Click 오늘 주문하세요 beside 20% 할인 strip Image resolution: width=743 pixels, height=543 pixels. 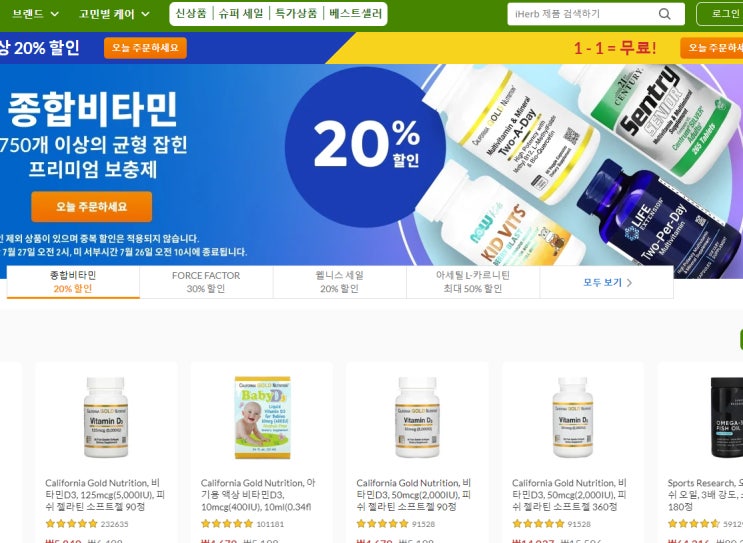145,48
